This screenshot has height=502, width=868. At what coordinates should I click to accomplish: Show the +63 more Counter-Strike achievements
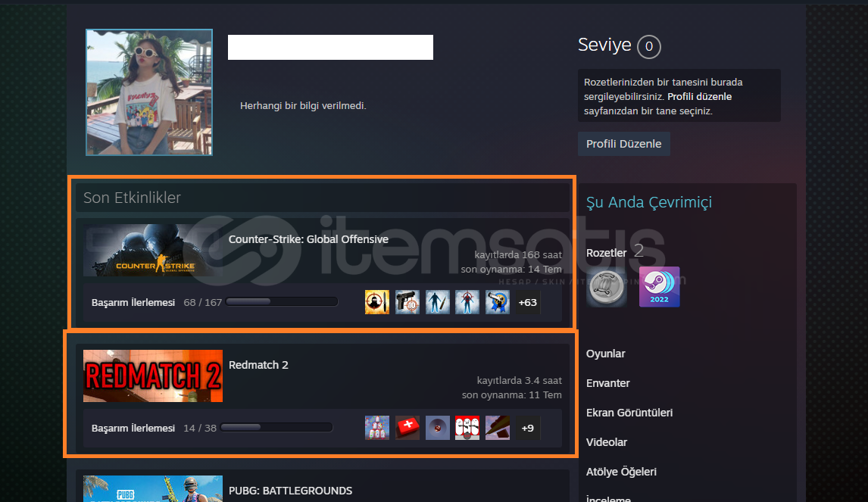tap(528, 302)
